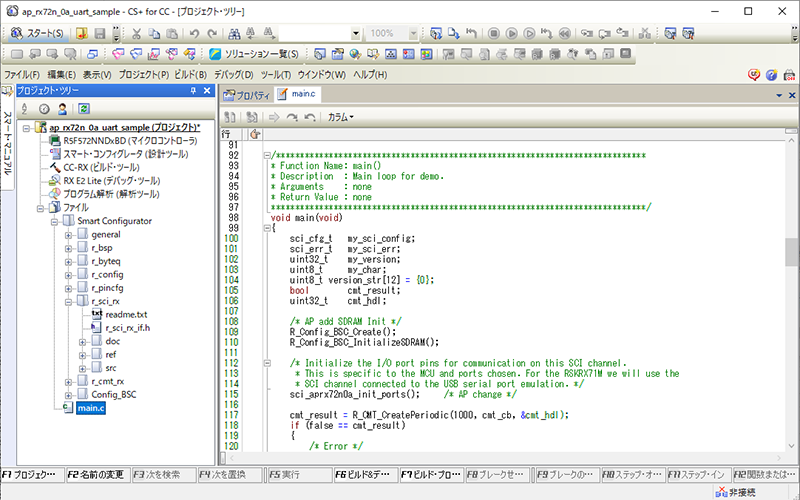Open the ツール(T) menu
Screen dimensions: 800x500
tap(276, 74)
